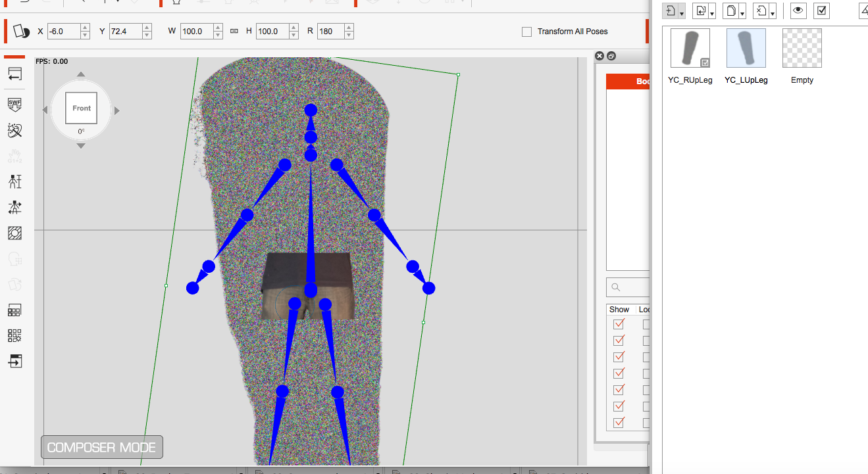Click the panel with right arrow icon
The height and width of the screenshot is (474, 868).
point(14,361)
